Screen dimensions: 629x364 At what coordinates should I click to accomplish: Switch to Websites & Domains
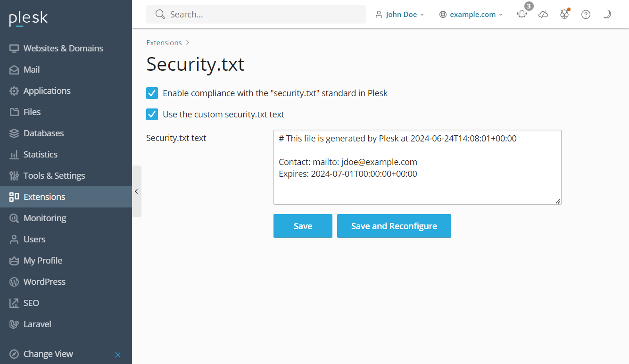point(63,48)
